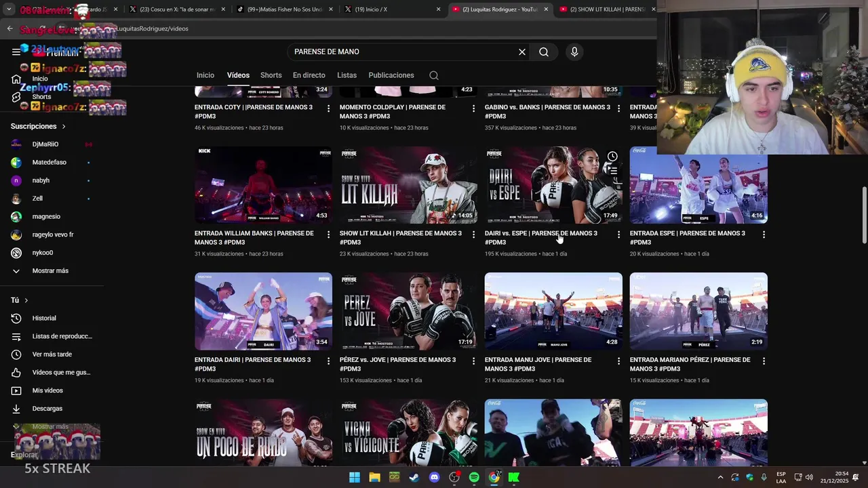Open options menu for DAIRI vs. ESPE video

[618, 235]
